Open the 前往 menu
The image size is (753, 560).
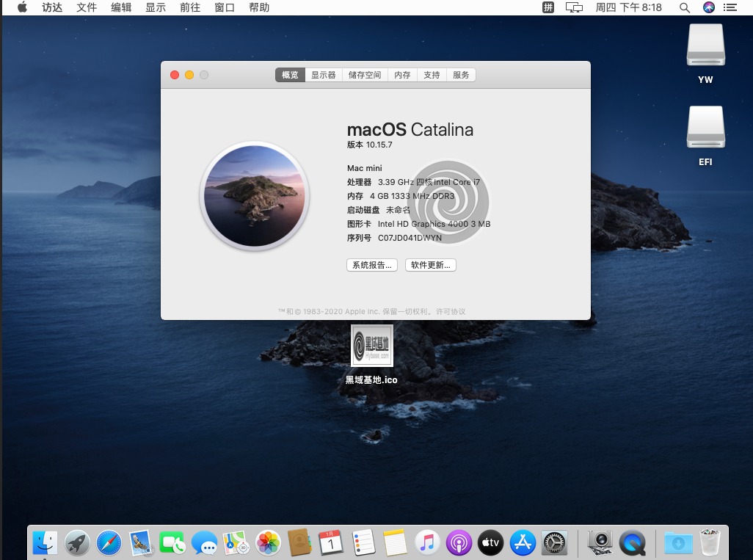[x=190, y=7]
